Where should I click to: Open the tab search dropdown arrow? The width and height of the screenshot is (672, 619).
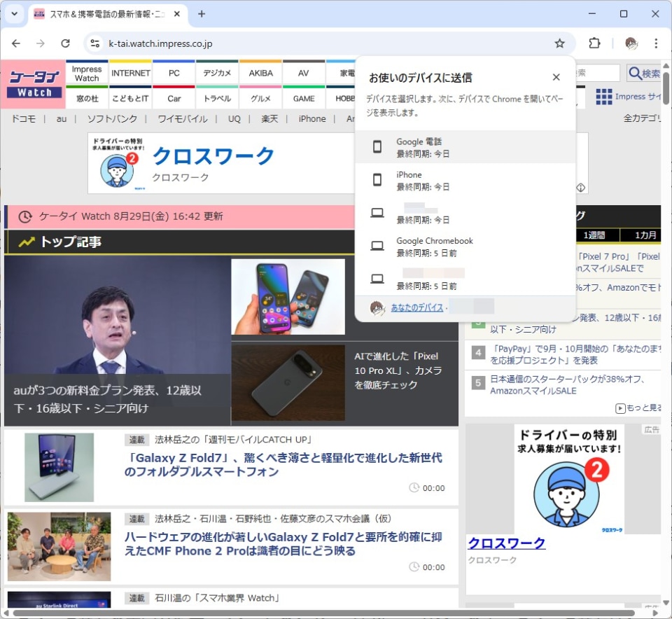click(14, 14)
